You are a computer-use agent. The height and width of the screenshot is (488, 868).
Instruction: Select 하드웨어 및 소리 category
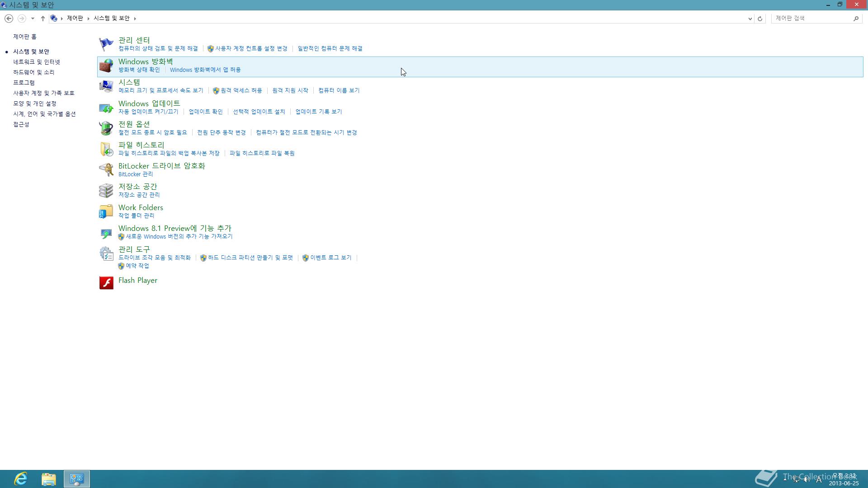point(34,72)
